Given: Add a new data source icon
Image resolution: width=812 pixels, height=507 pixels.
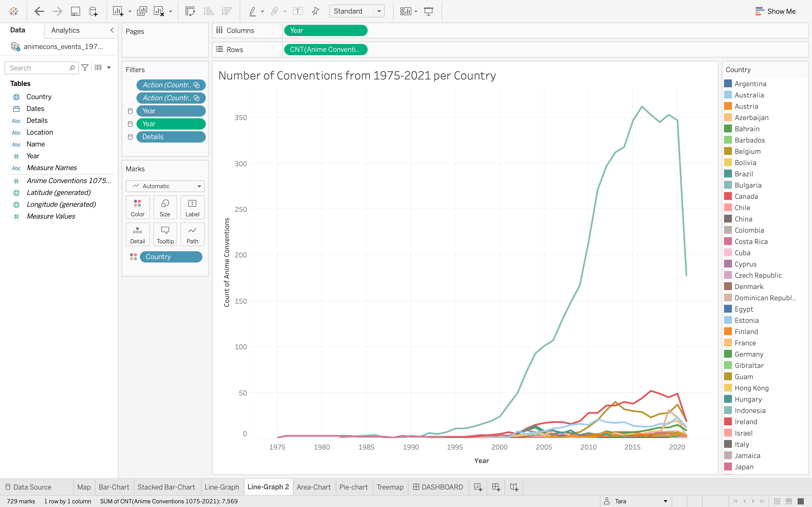Looking at the screenshot, I should pyautogui.click(x=93, y=11).
